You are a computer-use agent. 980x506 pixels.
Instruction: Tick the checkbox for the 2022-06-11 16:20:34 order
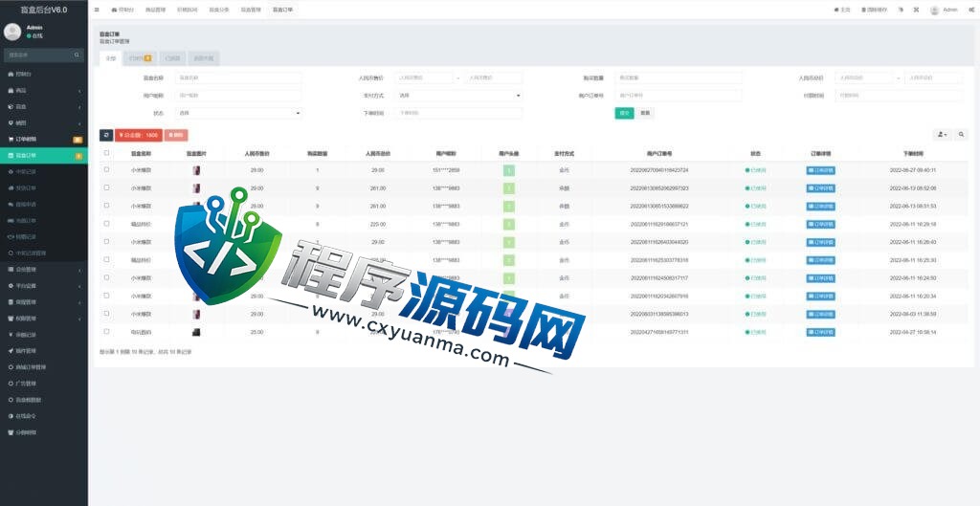(x=106, y=296)
